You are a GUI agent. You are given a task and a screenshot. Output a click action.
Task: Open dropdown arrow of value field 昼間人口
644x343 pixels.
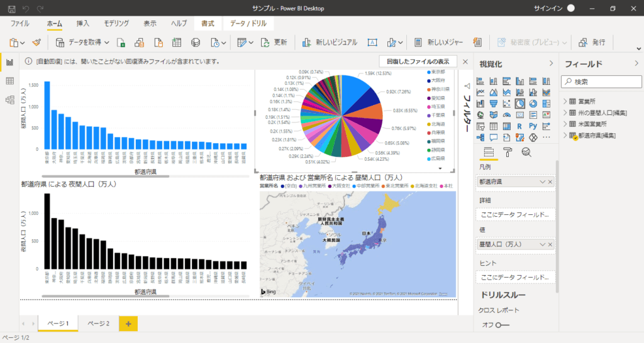542,244
